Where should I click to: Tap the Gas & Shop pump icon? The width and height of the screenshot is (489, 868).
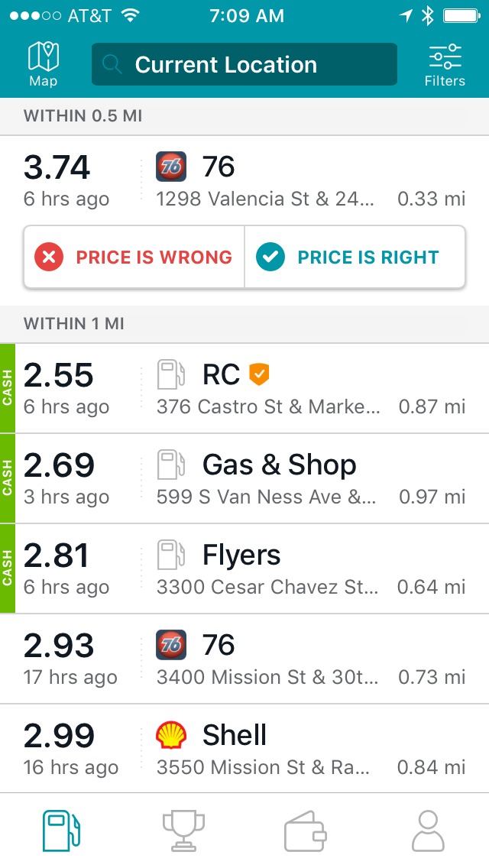point(171,465)
